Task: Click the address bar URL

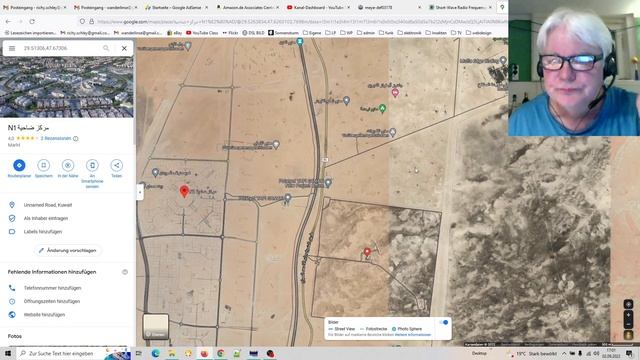Action: pyautogui.click(x=302, y=21)
